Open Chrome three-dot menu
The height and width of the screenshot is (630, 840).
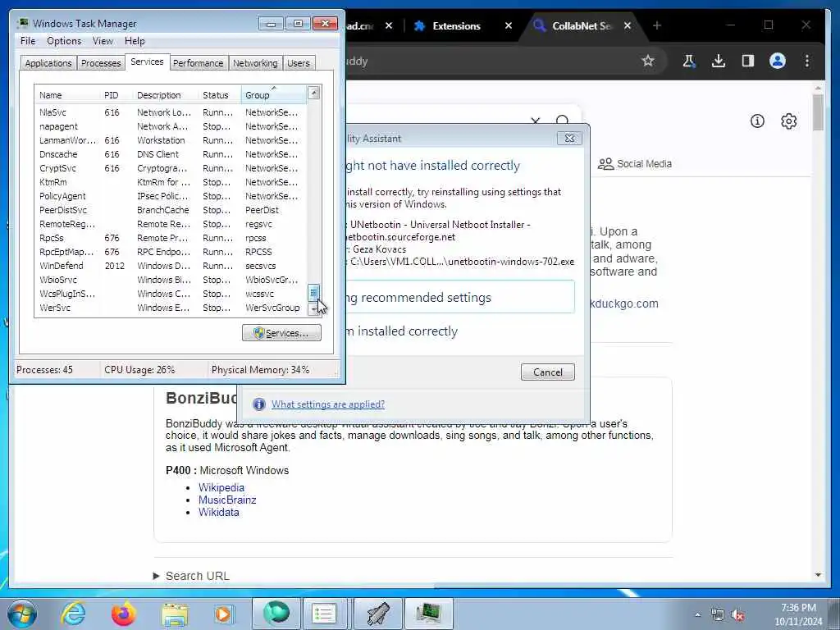click(x=807, y=61)
